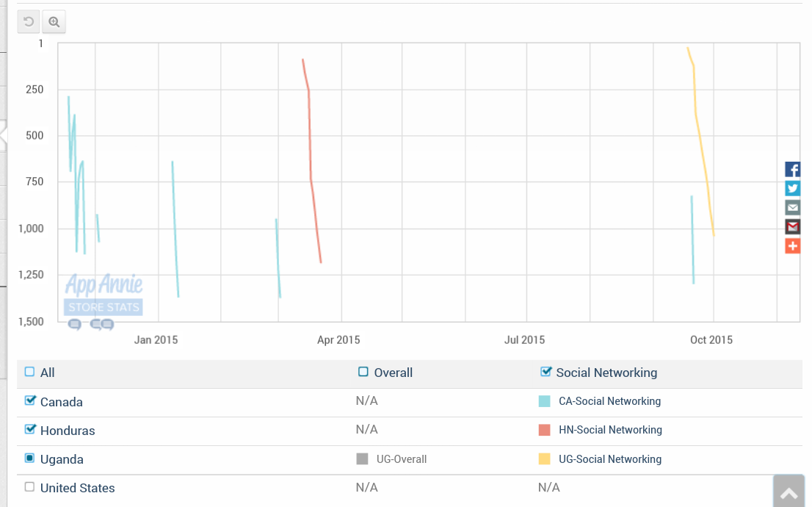
Task: Open more sharing options plus icon
Action: tap(792, 246)
